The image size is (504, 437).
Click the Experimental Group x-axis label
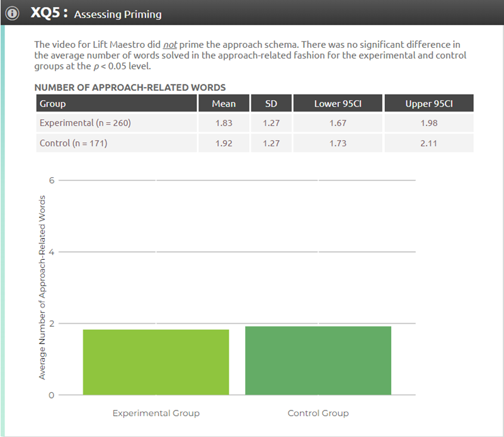156,413
